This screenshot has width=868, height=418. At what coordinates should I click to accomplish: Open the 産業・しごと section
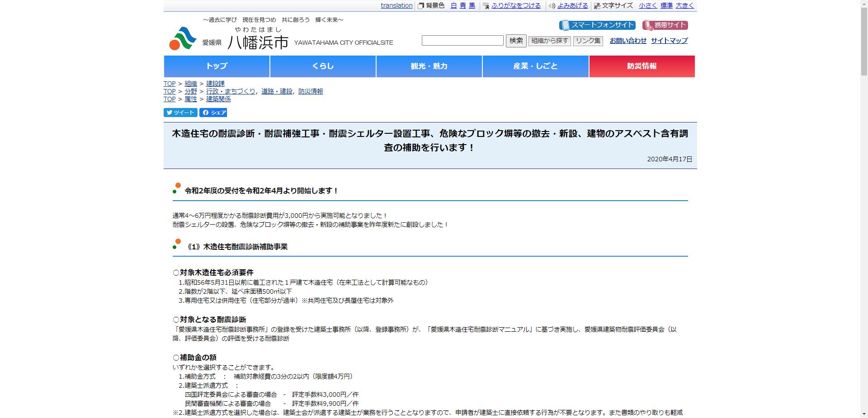(x=535, y=66)
